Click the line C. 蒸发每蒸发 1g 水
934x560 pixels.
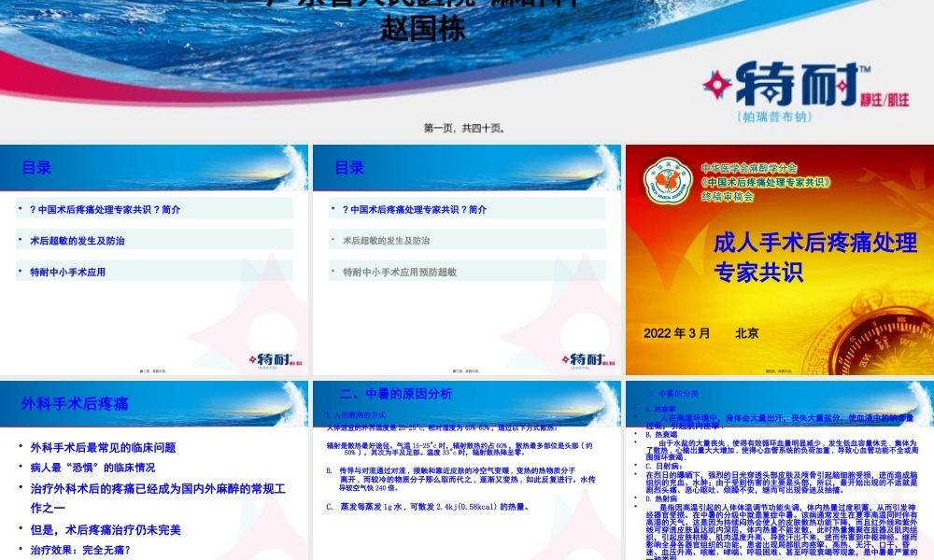[x=428, y=507]
